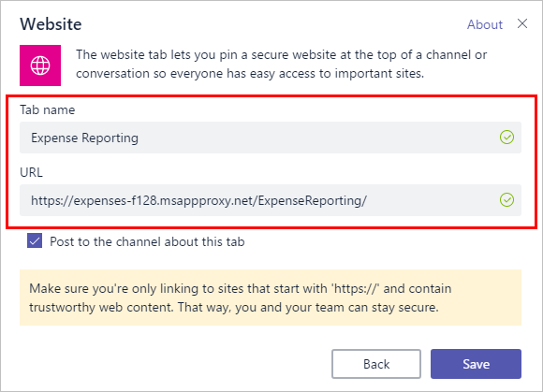This screenshot has height=392, width=543.
Task: Click the URL input field
Action: coord(271,200)
